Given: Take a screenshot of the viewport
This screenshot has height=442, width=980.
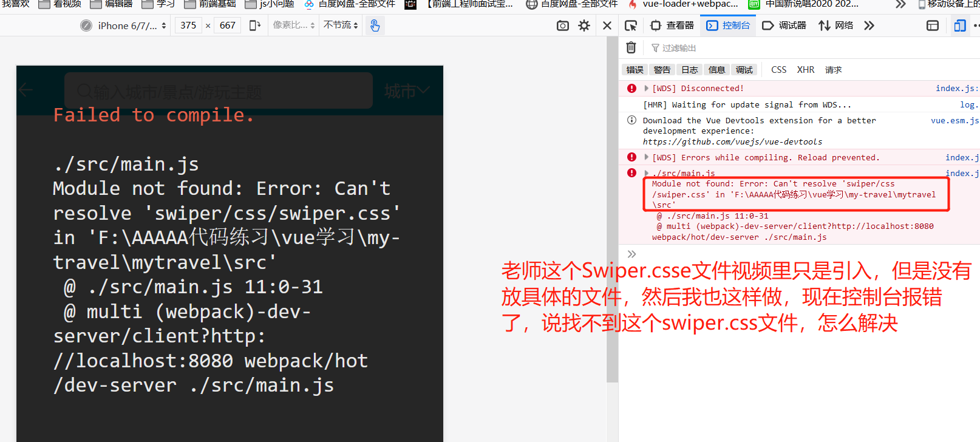Looking at the screenshot, I should pos(563,25).
